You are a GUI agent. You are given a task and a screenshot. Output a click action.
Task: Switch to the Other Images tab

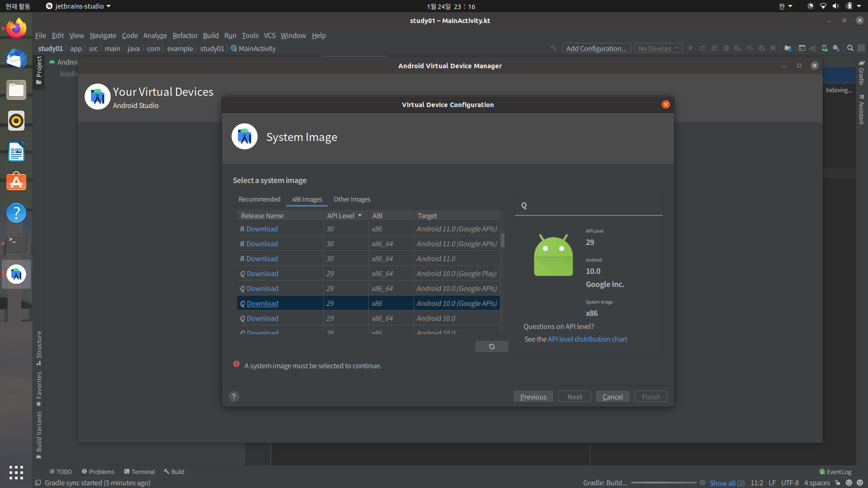(x=352, y=199)
